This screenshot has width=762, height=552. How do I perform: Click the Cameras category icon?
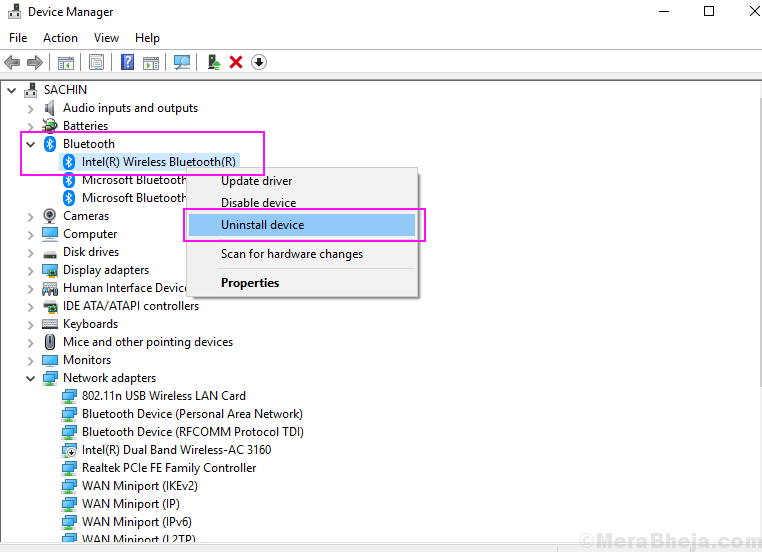pos(50,216)
